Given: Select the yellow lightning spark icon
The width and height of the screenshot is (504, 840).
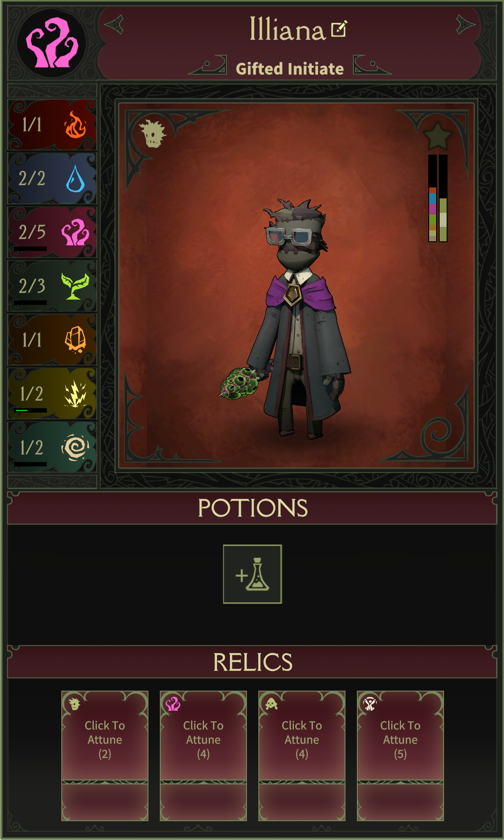Looking at the screenshot, I should 75,393.
